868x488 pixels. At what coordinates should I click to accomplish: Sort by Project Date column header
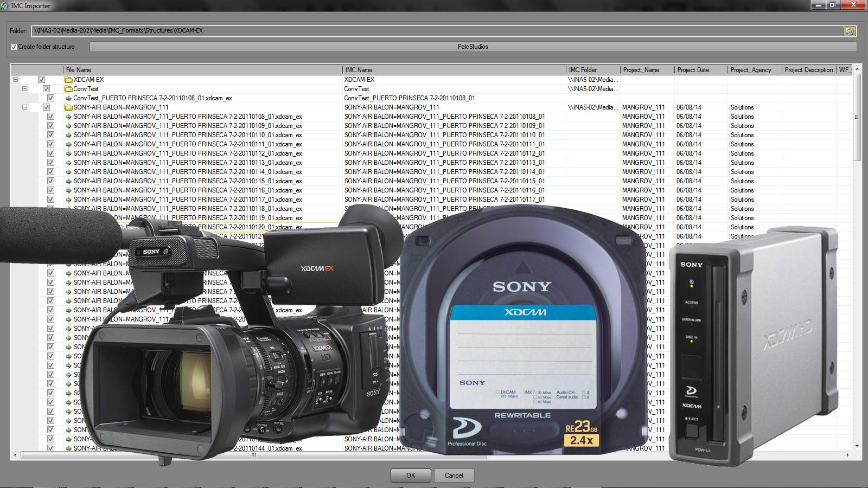pos(701,70)
